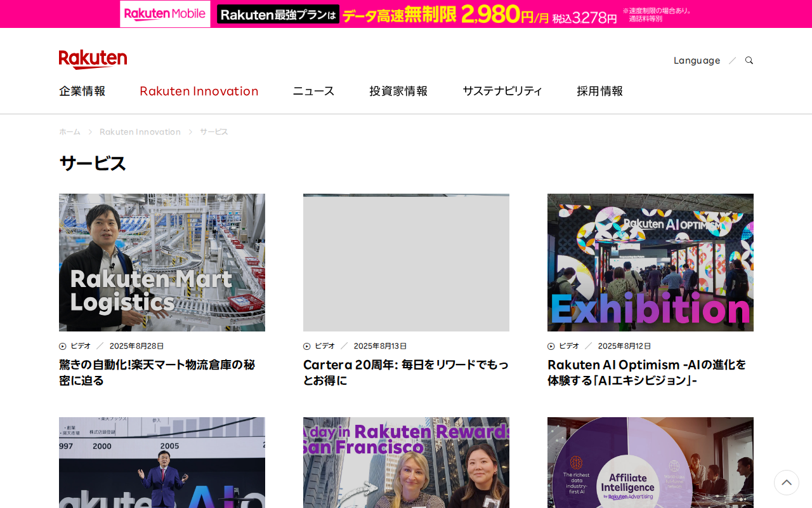Viewport: 812px width, 508px height.
Task: Click the Rakuten AI Optimism exhibition thumbnail
Action: [650, 262]
